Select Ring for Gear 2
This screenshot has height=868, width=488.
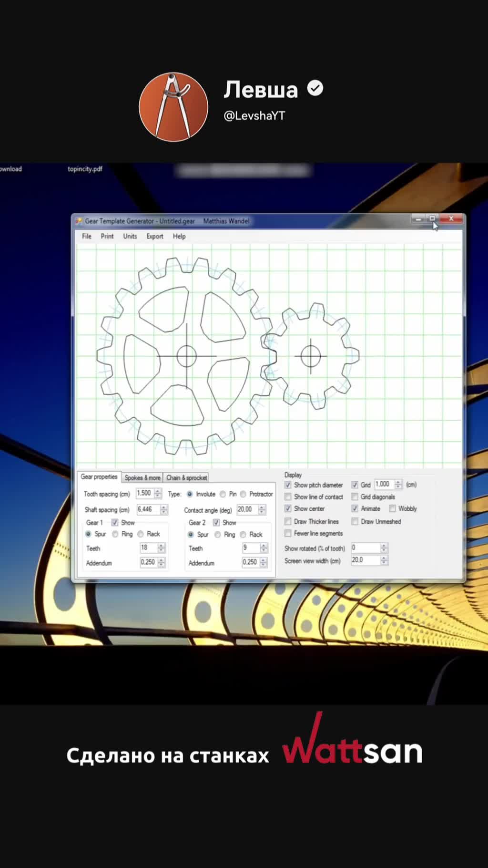[x=217, y=534]
